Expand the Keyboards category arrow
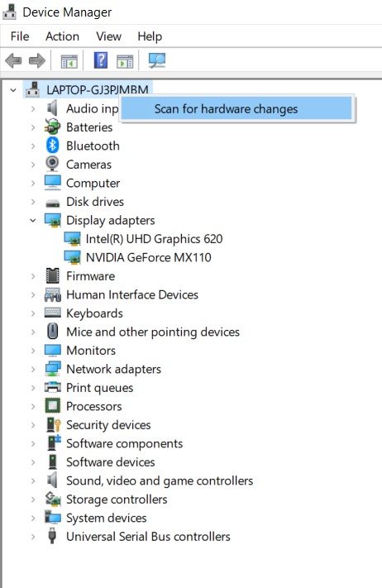 [x=33, y=313]
